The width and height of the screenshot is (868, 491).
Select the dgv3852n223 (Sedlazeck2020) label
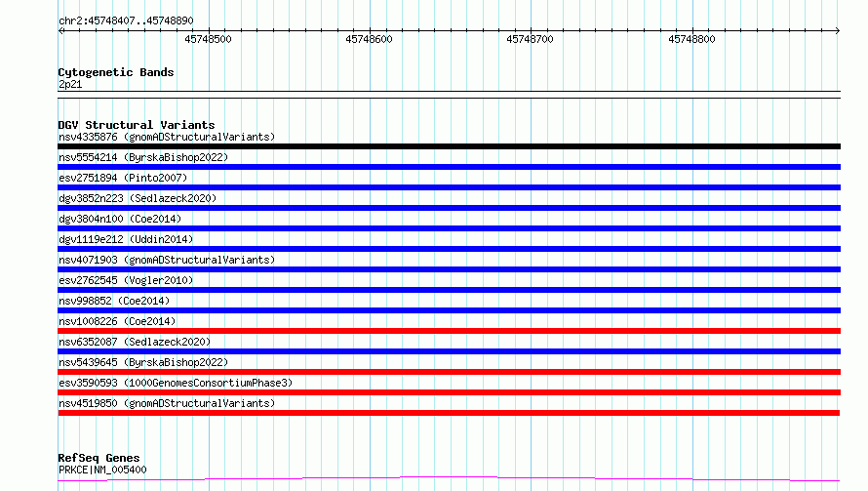point(138,198)
